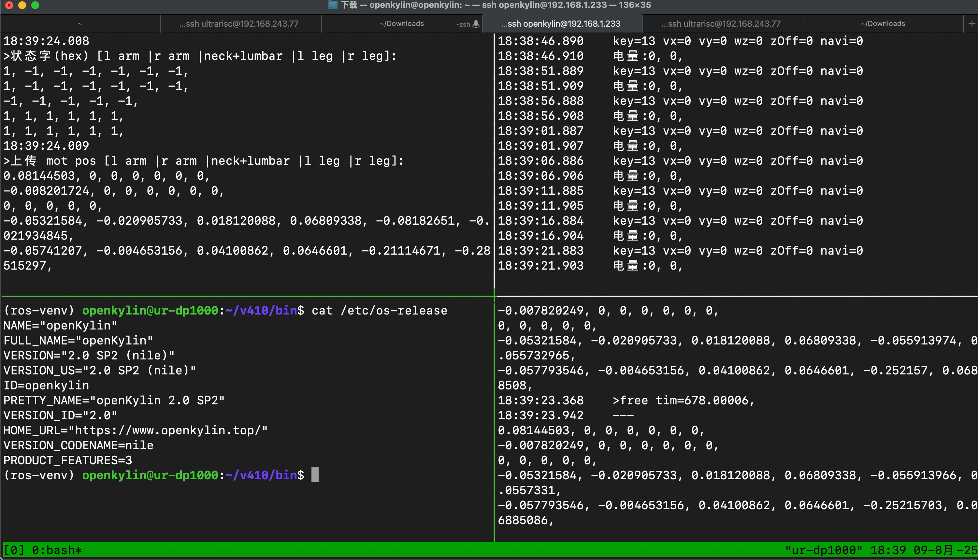Click the tmux window label "[0] 0:bash*"
Viewport: 978px width, 560px height.
43,550
